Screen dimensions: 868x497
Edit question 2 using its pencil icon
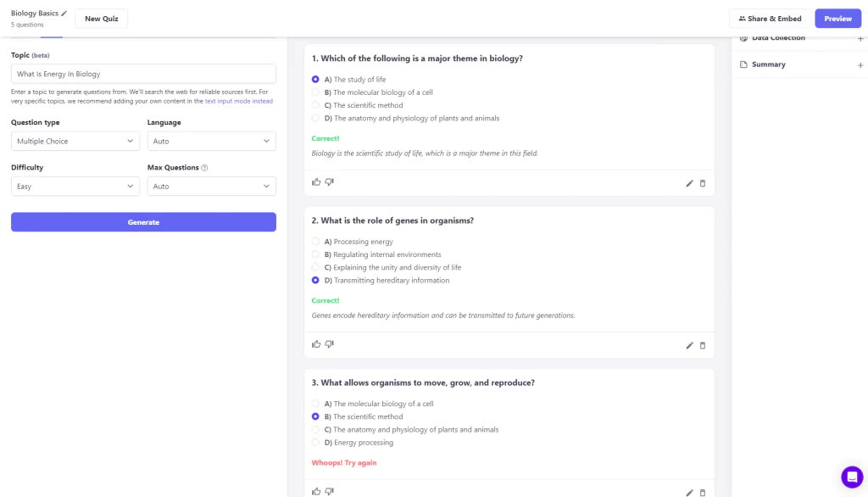689,346
